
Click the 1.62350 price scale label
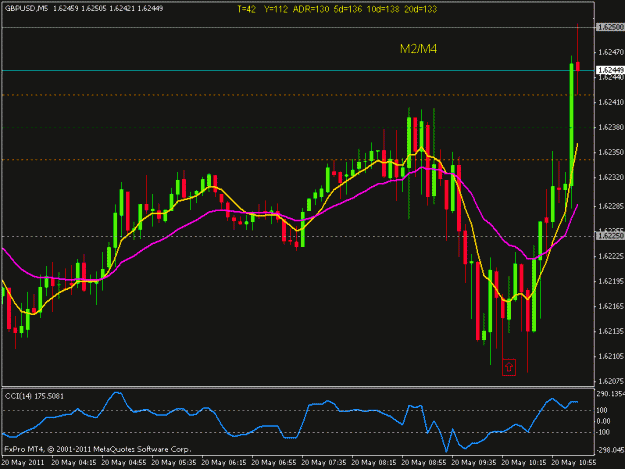pyautogui.click(x=611, y=152)
